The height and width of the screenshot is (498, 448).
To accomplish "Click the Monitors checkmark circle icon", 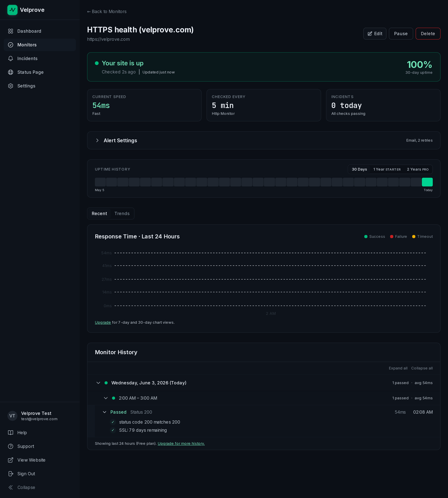I will pyautogui.click(x=11, y=45).
